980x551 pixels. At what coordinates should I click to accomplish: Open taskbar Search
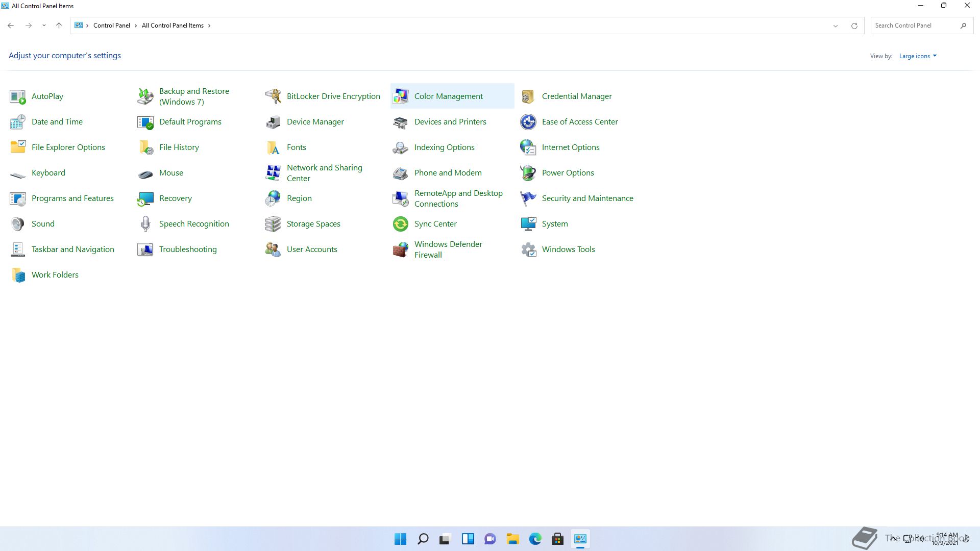423,539
